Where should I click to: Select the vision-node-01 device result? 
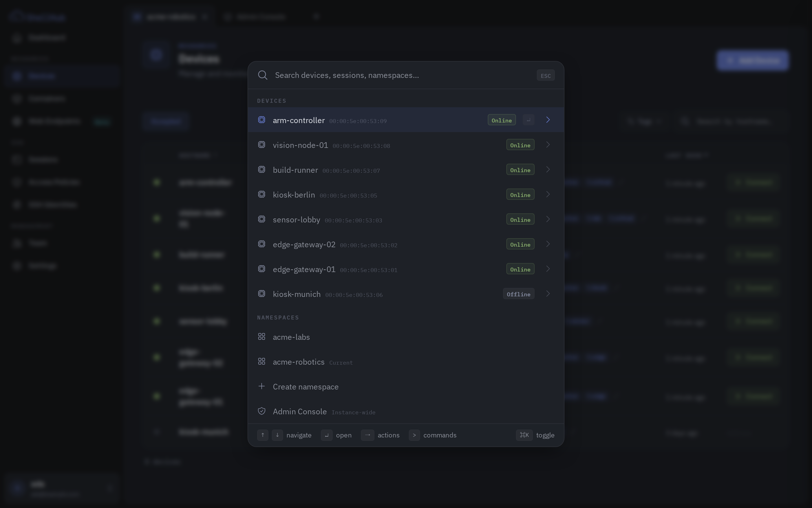click(406, 145)
